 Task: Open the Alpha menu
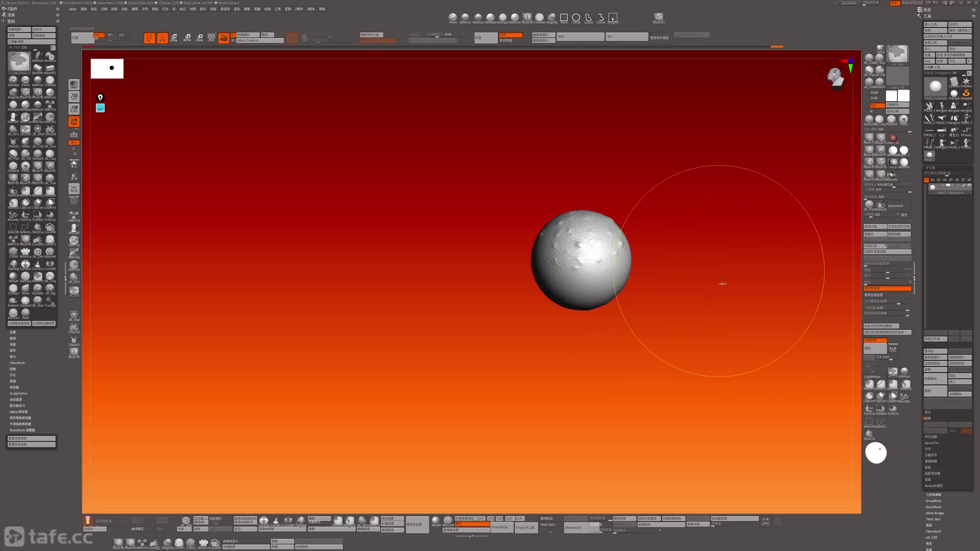[x=72, y=9]
